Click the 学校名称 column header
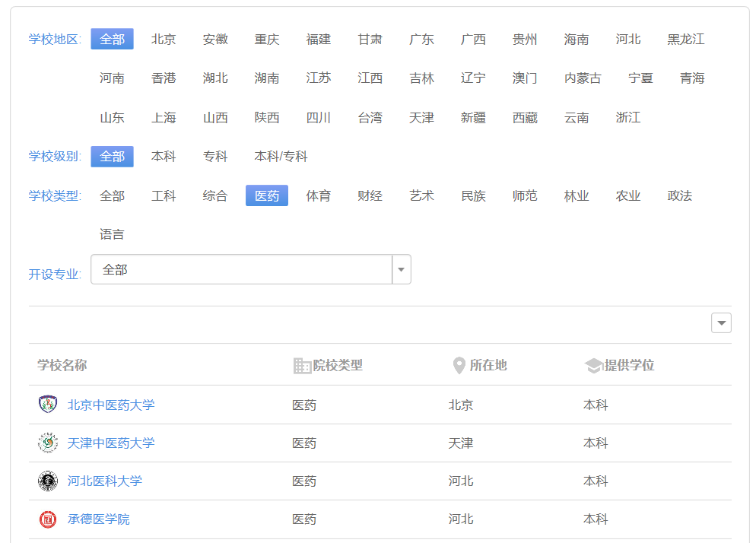The height and width of the screenshot is (543, 756). click(x=62, y=366)
